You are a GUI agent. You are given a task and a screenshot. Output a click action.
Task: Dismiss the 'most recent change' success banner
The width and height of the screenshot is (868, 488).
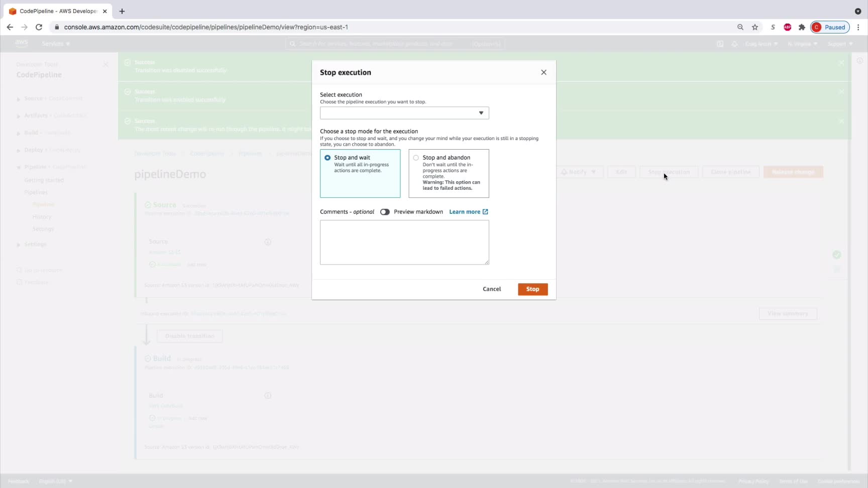click(841, 121)
